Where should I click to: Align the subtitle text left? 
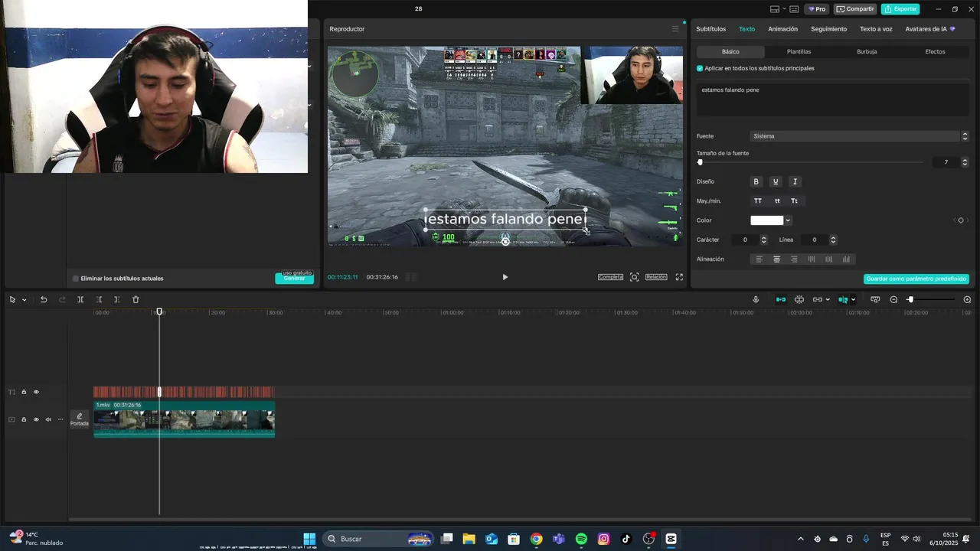coord(759,259)
